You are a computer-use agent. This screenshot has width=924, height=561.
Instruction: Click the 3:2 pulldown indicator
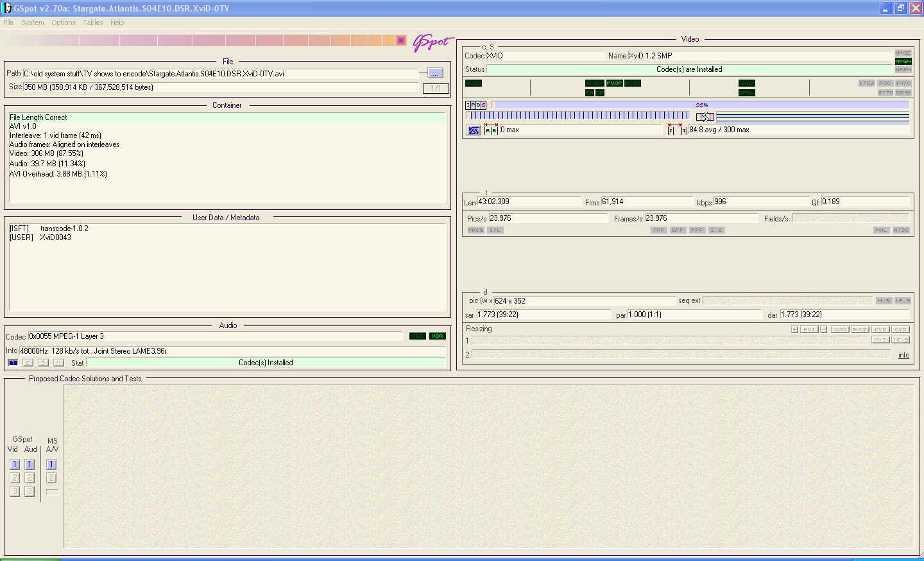pyautogui.click(x=717, y=230)
